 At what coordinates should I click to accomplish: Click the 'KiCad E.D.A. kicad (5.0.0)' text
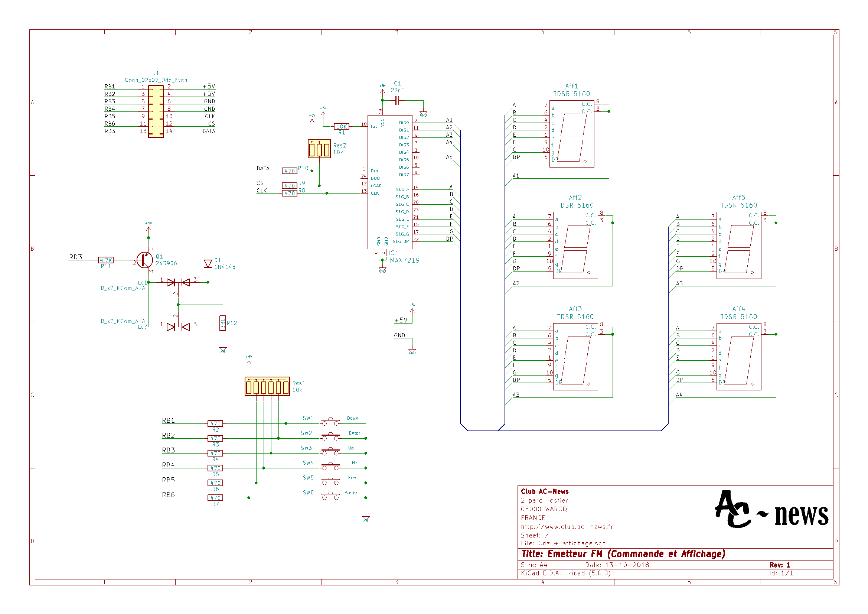565,573
